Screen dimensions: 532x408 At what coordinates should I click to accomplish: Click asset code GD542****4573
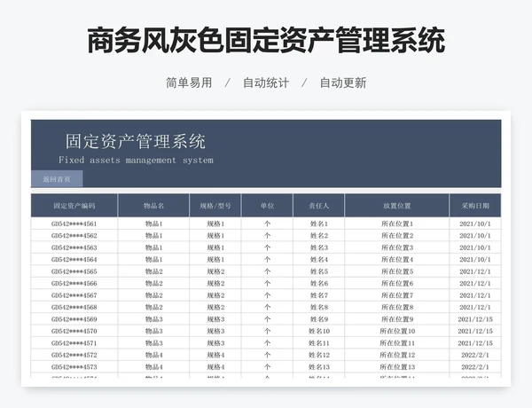[74, 367]
